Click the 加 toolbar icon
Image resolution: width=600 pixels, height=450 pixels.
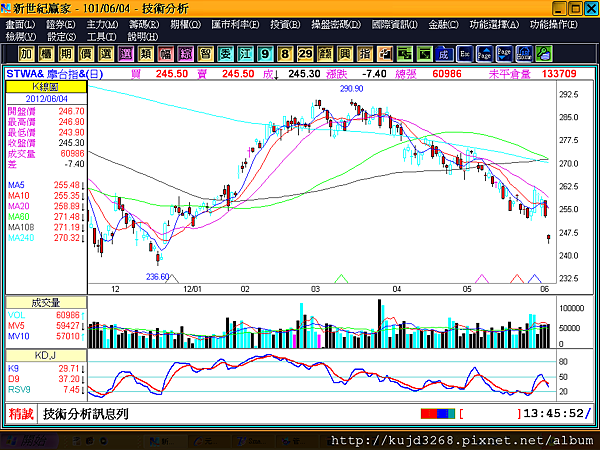click(x=26, y=54)
